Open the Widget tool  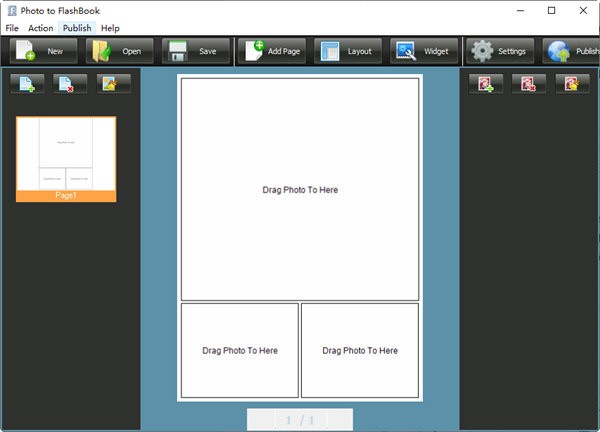[425, 51]
